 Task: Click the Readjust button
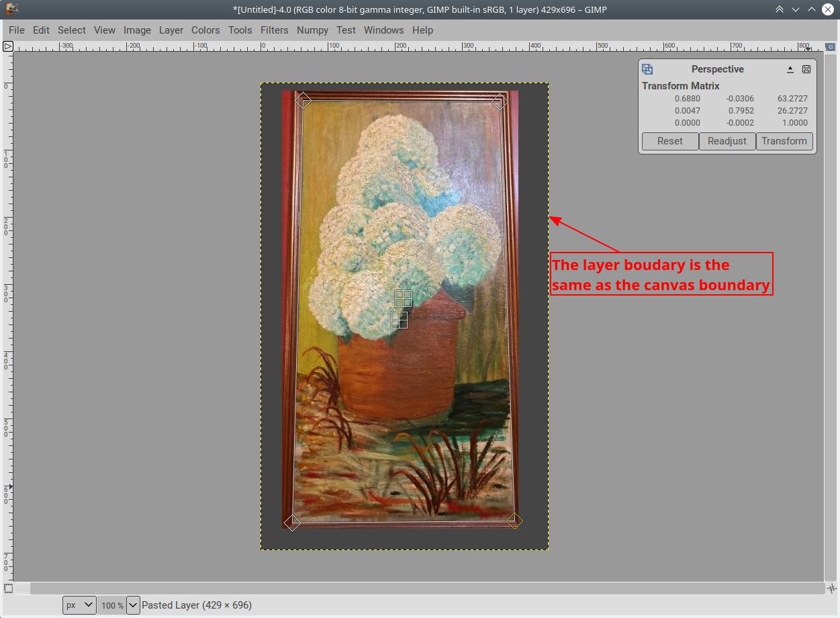(x=727, y=141)
